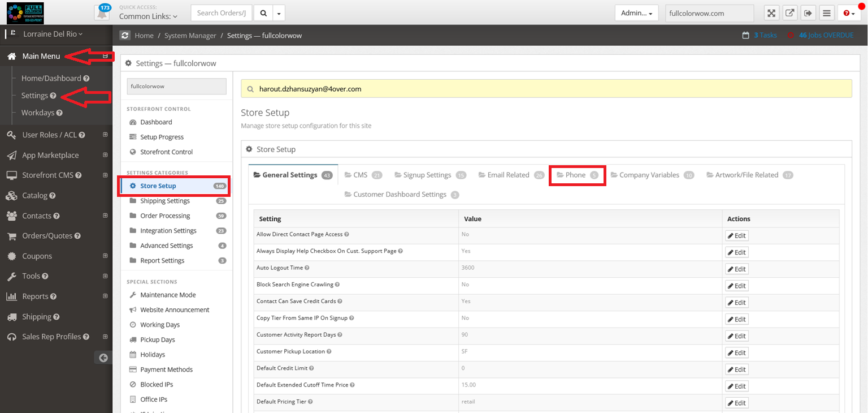
Task: Expand the App Marketplace menu
Action: point(105,155)
